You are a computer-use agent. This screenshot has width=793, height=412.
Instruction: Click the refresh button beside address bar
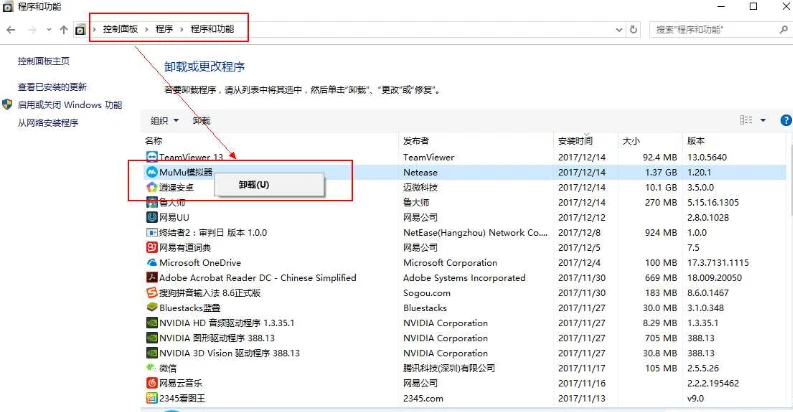click(x=633, y=30)
